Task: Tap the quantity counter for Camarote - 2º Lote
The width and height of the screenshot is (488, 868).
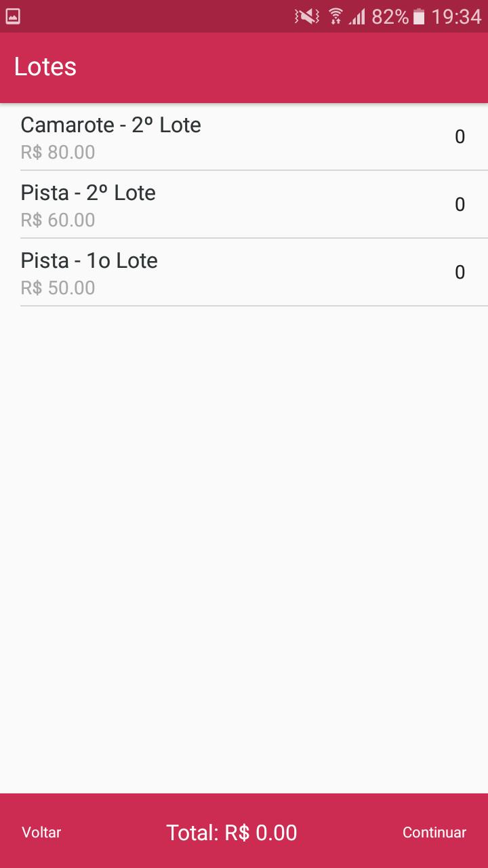Action: (x=460, y=137)
